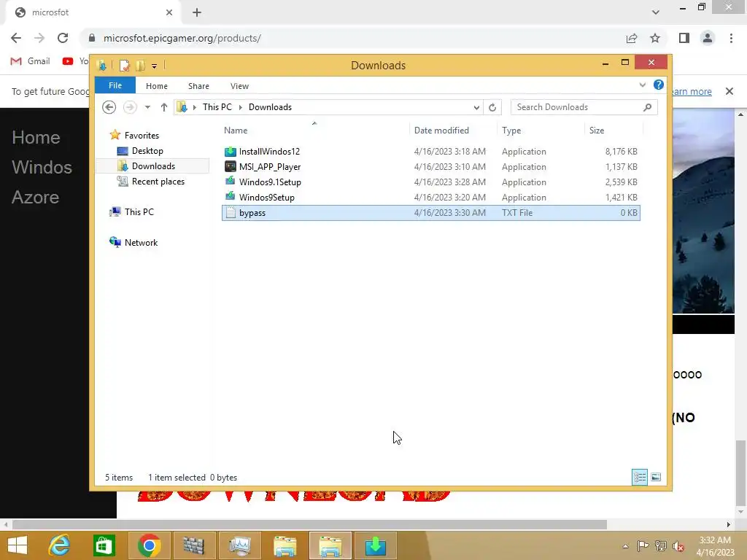Open Internet Explorer from the taskbar
Image resolution: width=747 pixels, height=560 pixels.
pyautogui.click(x=60, y=545)
